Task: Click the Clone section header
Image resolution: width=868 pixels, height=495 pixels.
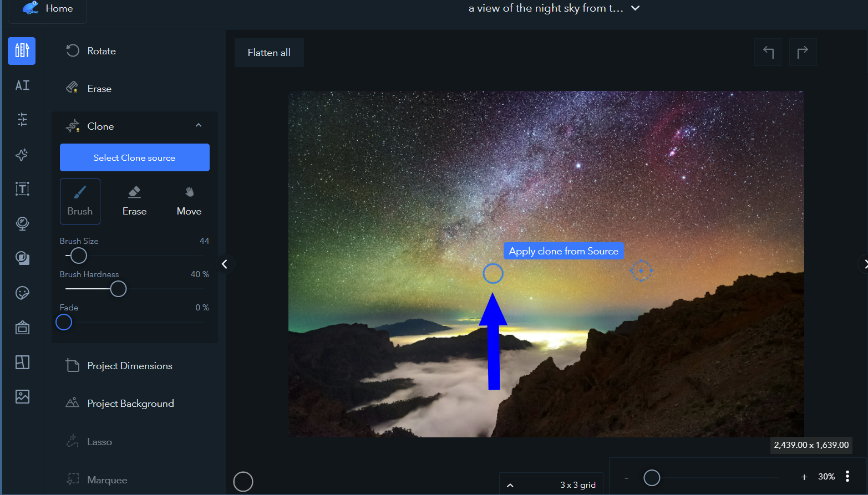Action: point(135,126)
